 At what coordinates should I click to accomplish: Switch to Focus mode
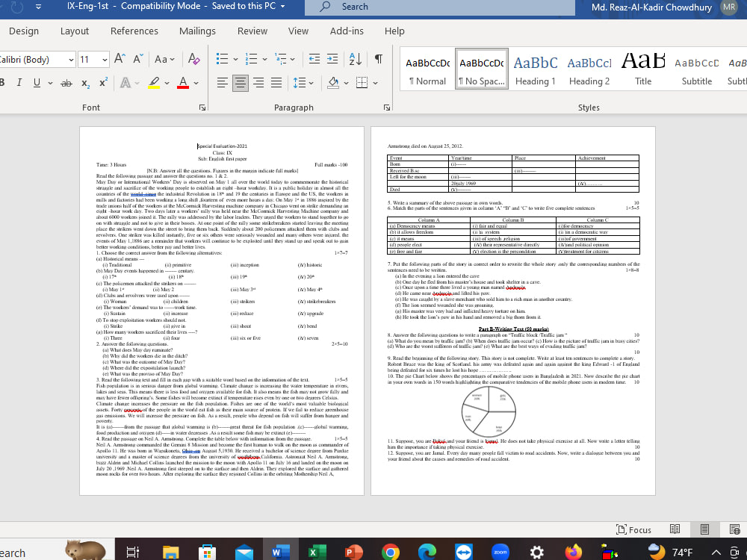pos(633,529)
